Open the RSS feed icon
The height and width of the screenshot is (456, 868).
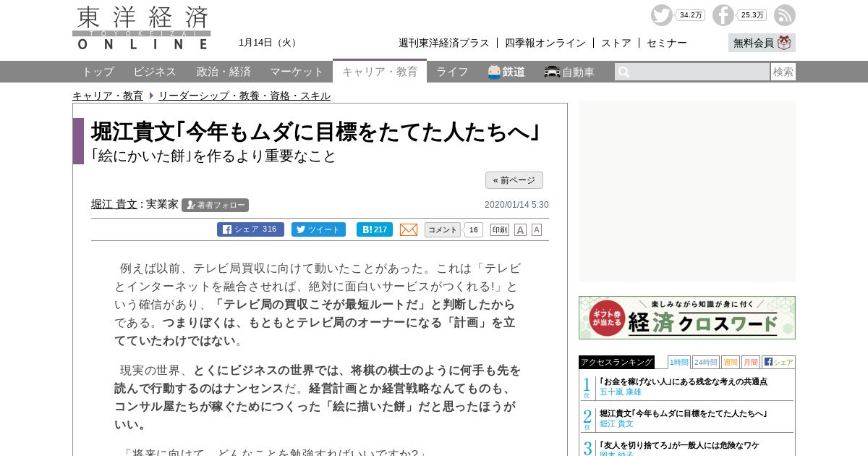[x=784, y=15]
